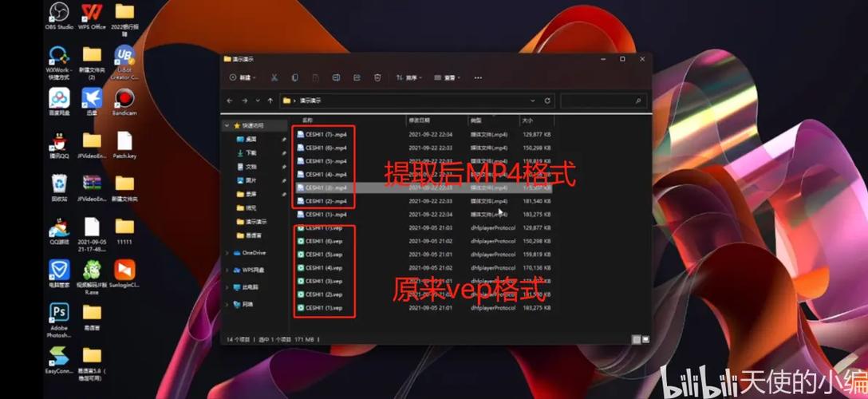The width and height of the screenshot is (868, 399).
Task: Collapse the Quick access tree section
Action: tap(227, 125)
